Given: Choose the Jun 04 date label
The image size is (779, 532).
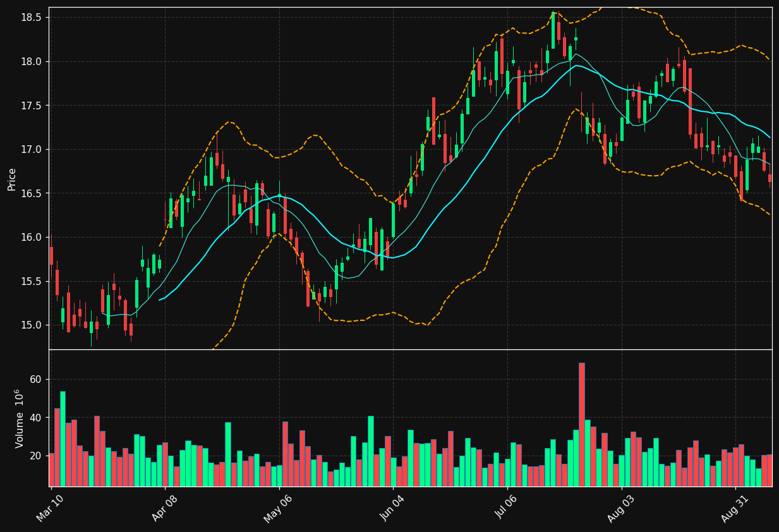Looking at the screenshot, I should point(392,509).
